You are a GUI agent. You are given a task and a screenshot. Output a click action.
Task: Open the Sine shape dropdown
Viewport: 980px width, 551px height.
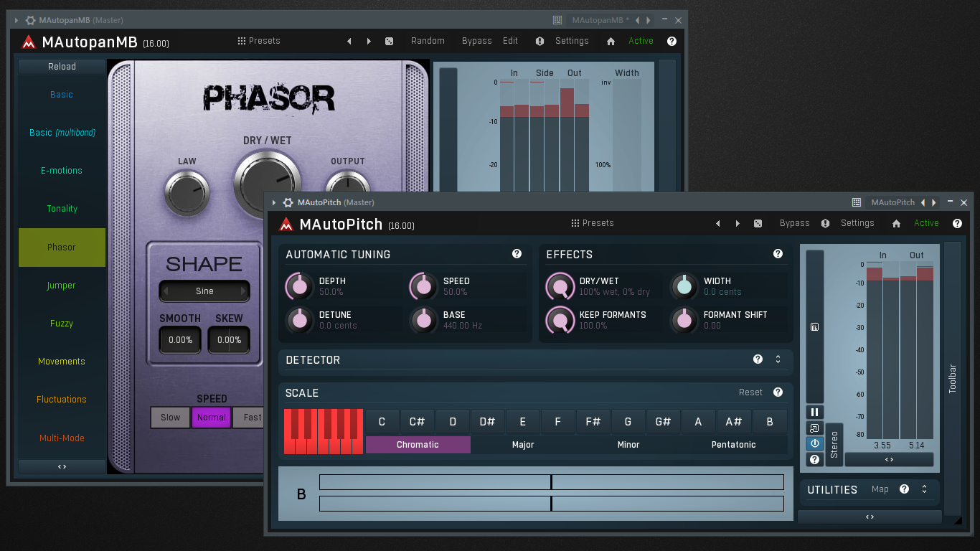pos(204,291)
